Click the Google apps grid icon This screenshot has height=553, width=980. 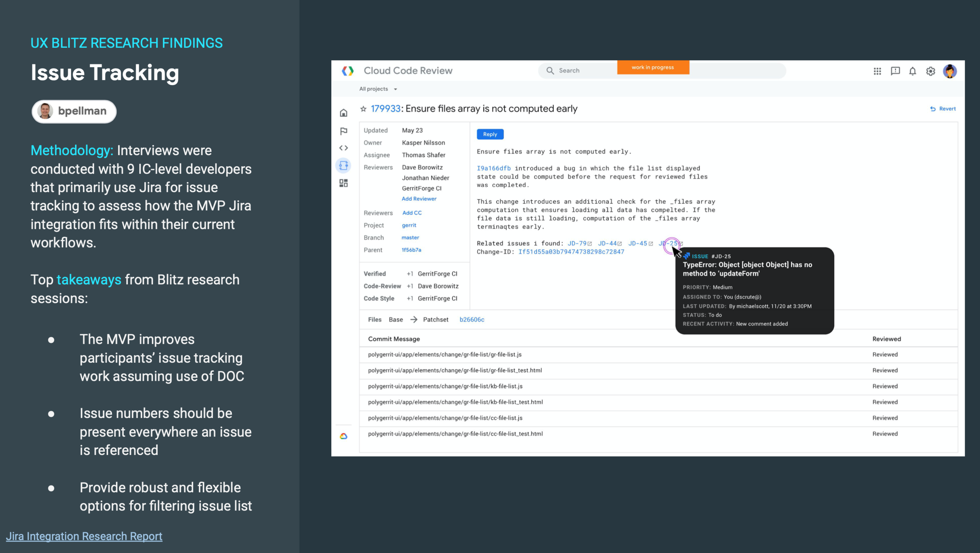point(877,71)
